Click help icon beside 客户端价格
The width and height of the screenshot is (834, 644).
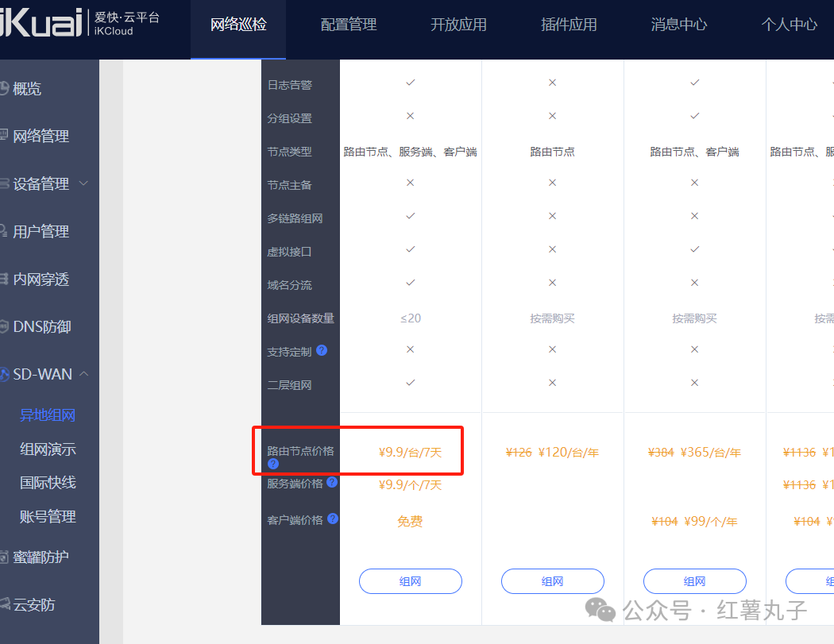click(x=333, y=519)
